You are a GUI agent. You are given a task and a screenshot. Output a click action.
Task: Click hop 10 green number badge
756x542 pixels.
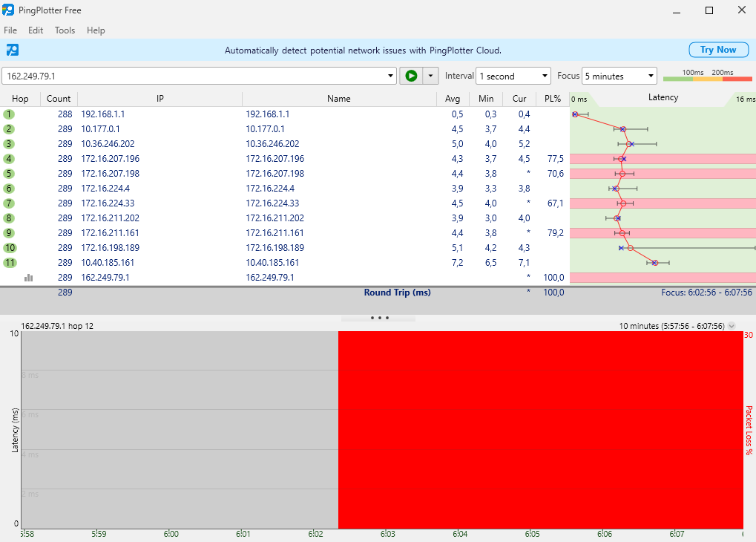point(10,247)
